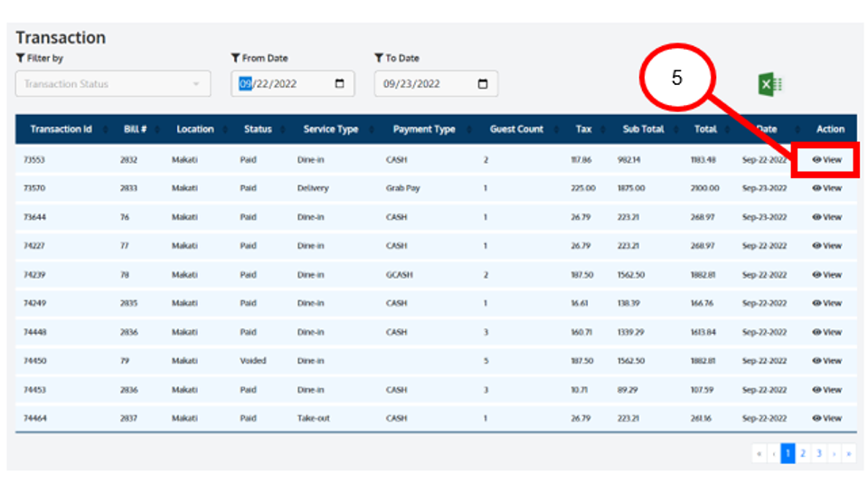Open the To Date calendar picker

tap(483, 83)
